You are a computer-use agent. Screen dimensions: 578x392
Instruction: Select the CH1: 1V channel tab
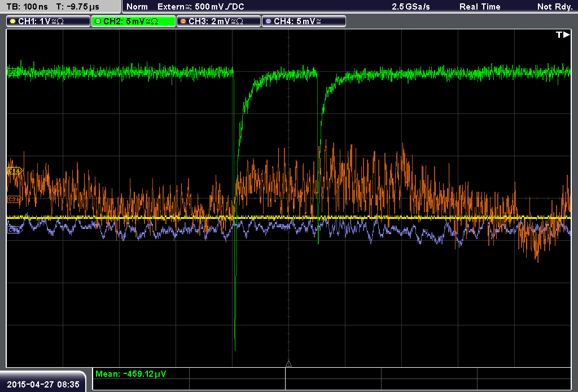point(49,21)
